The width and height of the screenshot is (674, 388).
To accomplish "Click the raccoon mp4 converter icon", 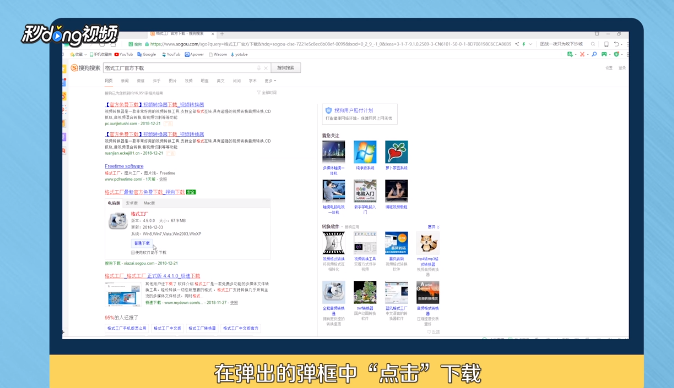I will click(428, 243).
